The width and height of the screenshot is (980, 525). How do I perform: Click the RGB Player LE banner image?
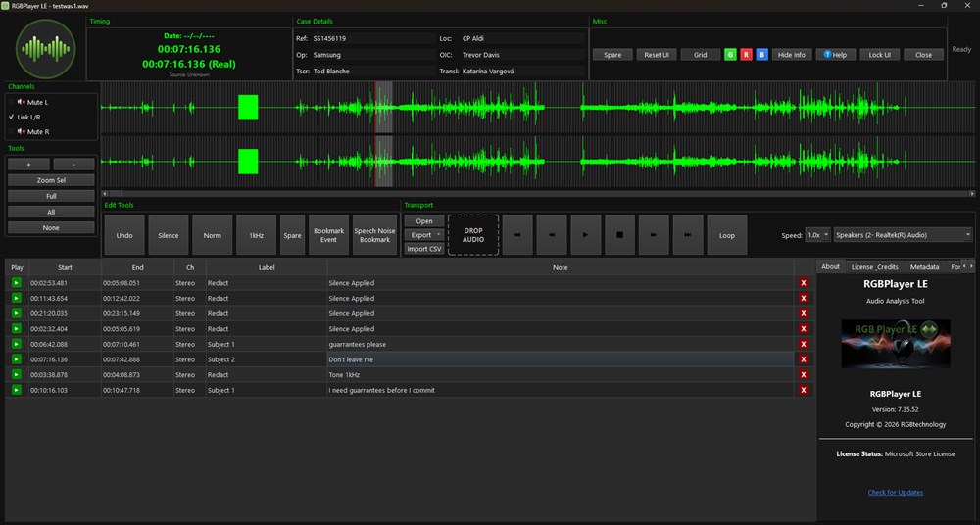896,343
